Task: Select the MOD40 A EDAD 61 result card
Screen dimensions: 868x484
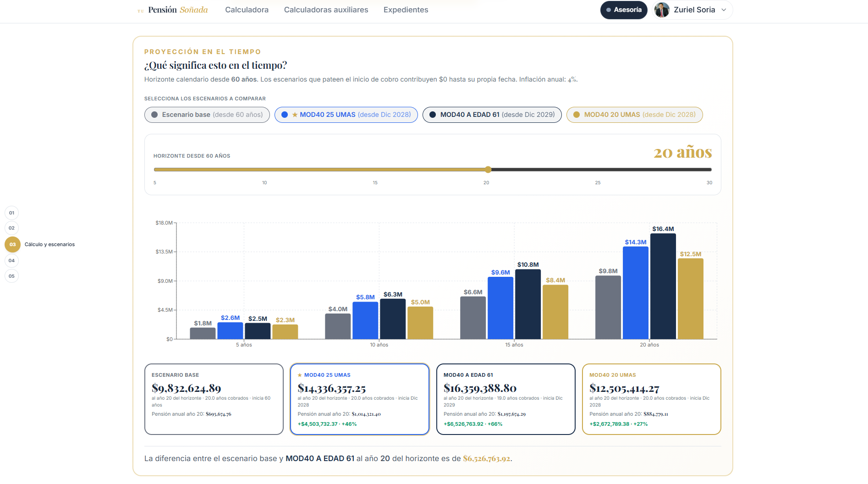Action: click(505, 399)
